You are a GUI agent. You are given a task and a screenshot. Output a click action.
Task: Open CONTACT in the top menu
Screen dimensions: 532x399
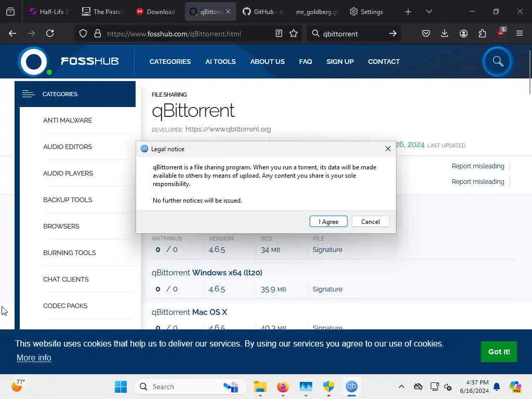click(x=384, y=61)
